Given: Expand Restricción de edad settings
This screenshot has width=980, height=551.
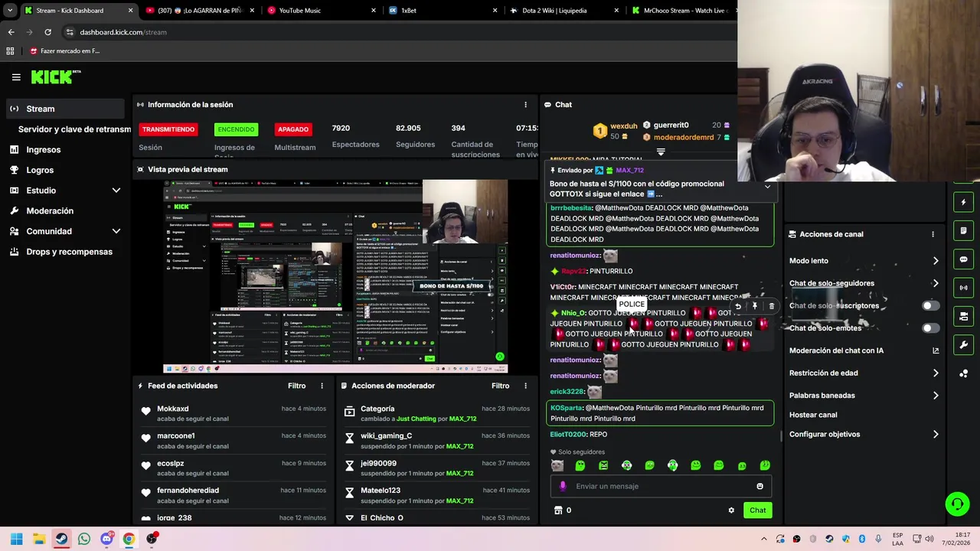Looking at the screenshot, I should [936, 373].
